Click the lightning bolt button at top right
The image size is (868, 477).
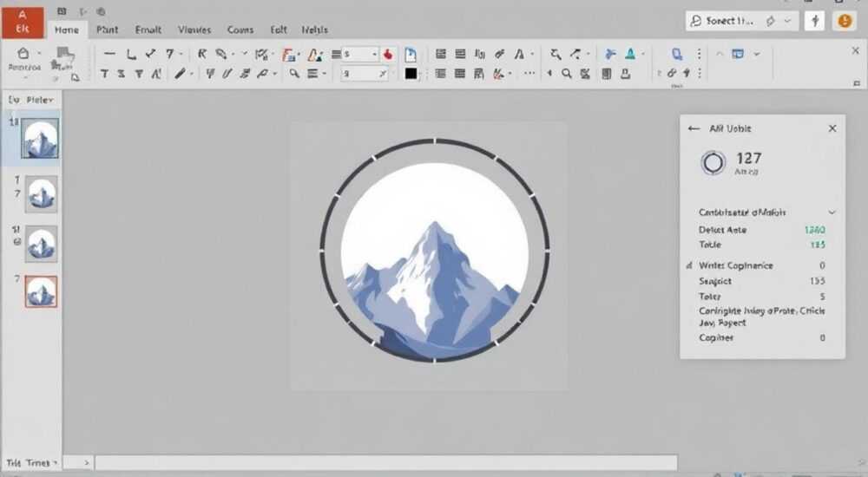click(x=815, y=21)
